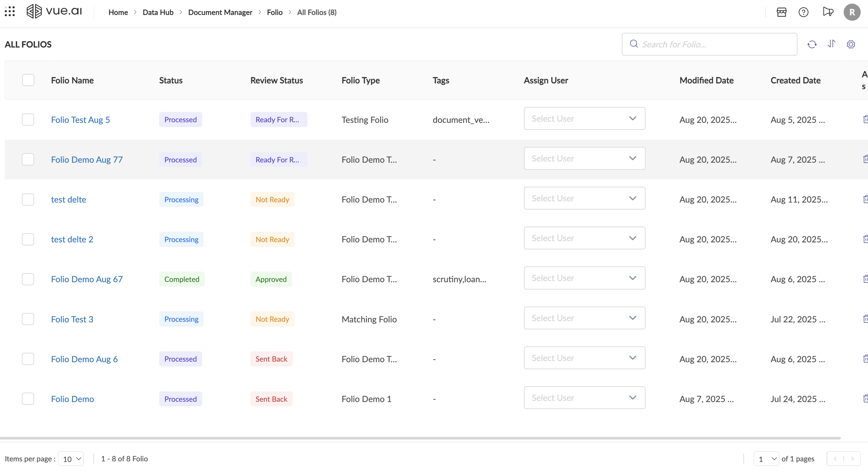Toggle the select-all header checkbox

(x=28, y=80)
